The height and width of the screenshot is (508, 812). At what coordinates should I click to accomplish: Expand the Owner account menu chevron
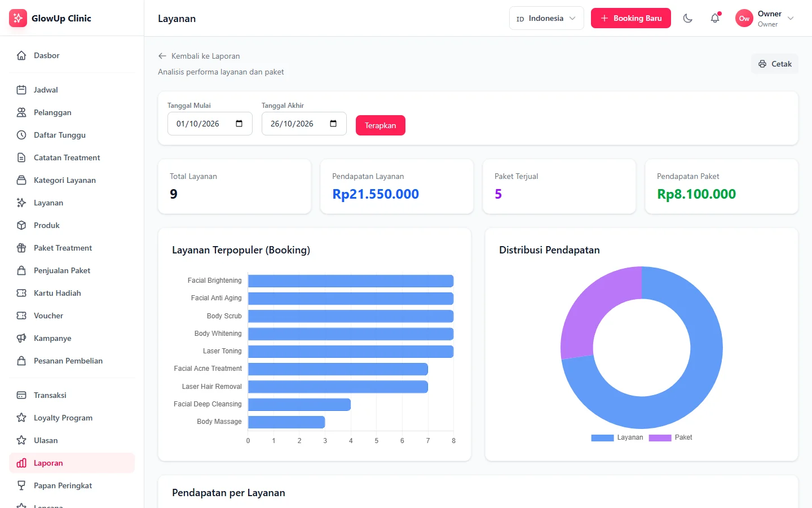pos(791,18)
